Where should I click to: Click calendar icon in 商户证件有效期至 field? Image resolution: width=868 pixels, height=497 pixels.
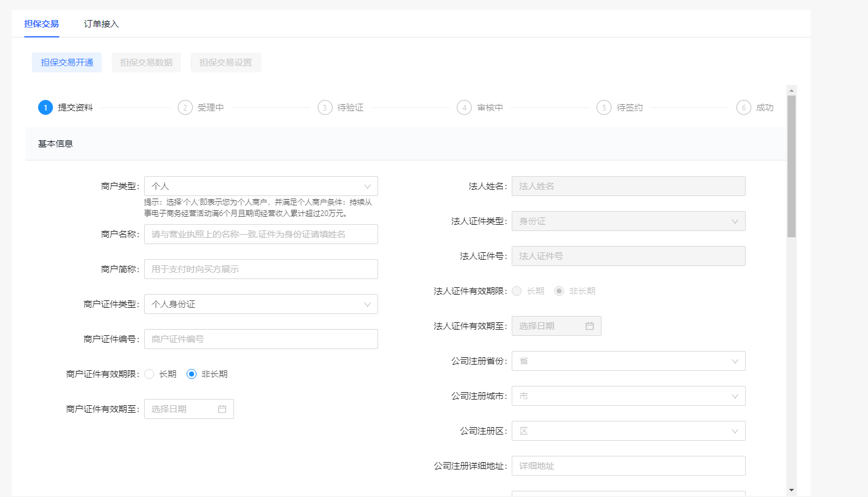(222, 409)
